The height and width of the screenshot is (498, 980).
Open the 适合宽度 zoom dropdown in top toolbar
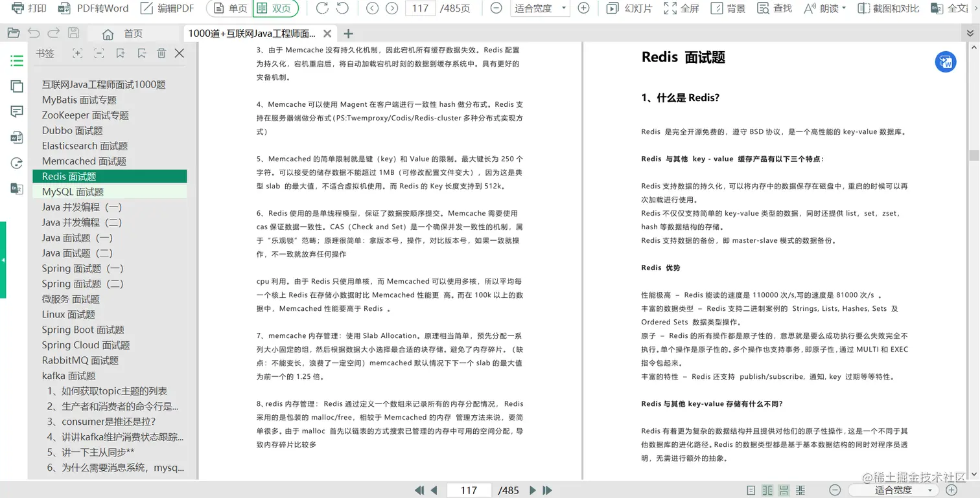[540, 8]
